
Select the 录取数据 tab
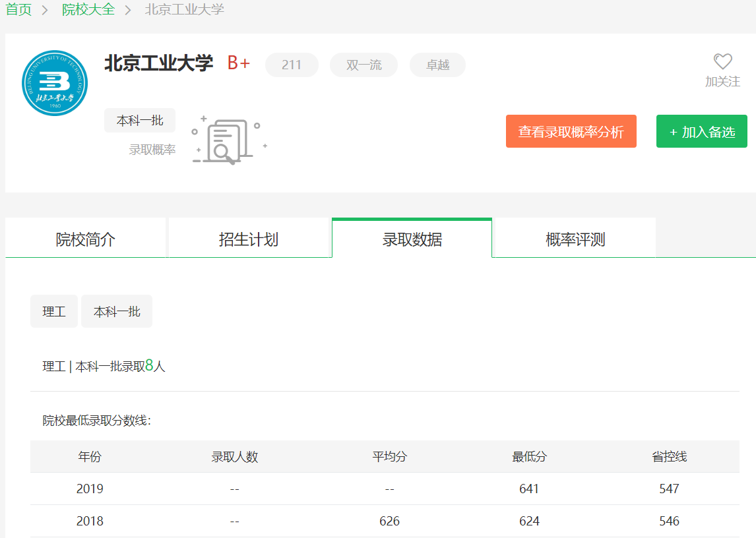pos(412,239)
